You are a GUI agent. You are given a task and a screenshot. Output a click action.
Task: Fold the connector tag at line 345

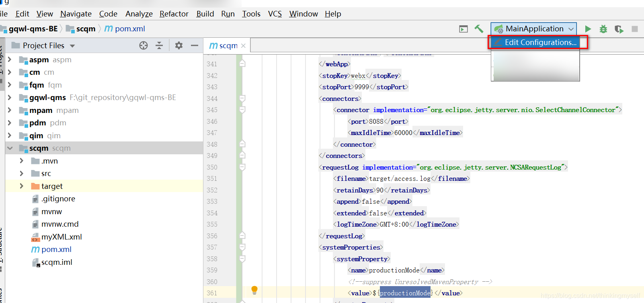[242, 110]
